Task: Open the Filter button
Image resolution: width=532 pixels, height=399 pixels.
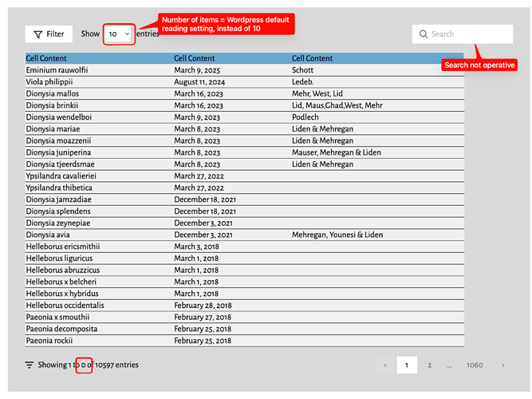Action: [49, 34]
